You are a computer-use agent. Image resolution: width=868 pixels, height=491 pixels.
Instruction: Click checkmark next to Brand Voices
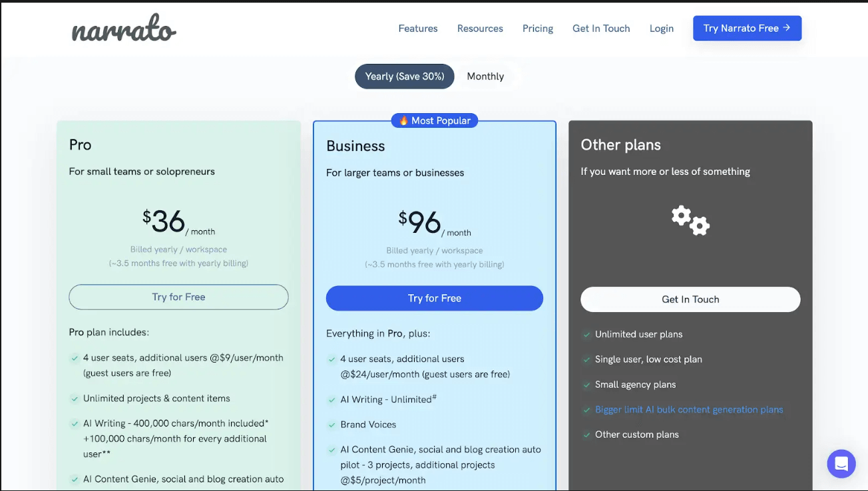[x=331, y=424]
